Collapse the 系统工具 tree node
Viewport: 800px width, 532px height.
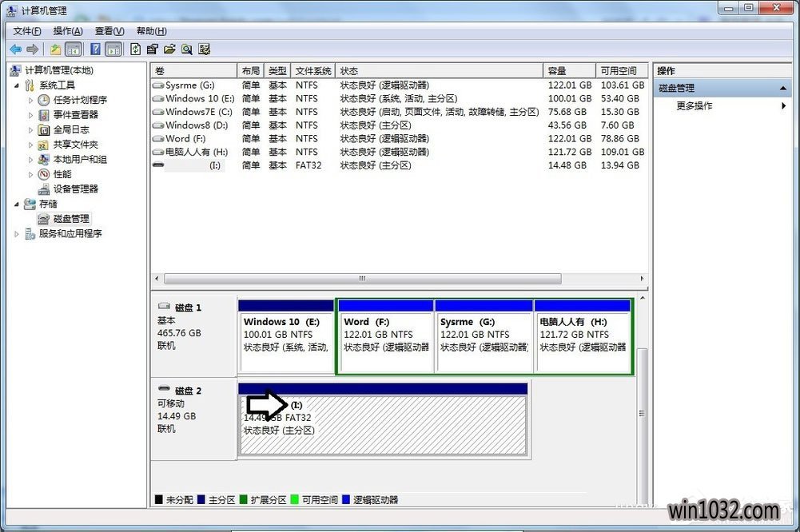pyautogui.click(x=18, y=85)
